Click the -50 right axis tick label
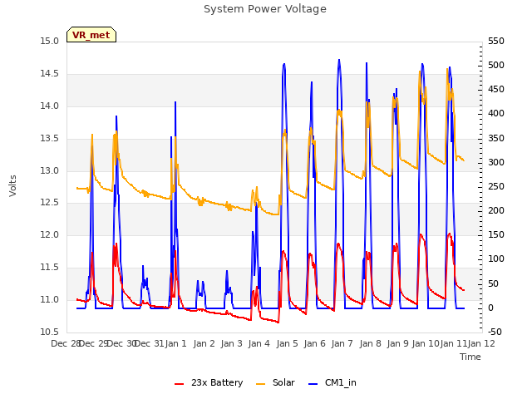532x399 pixels. click(x=495, y=332)
